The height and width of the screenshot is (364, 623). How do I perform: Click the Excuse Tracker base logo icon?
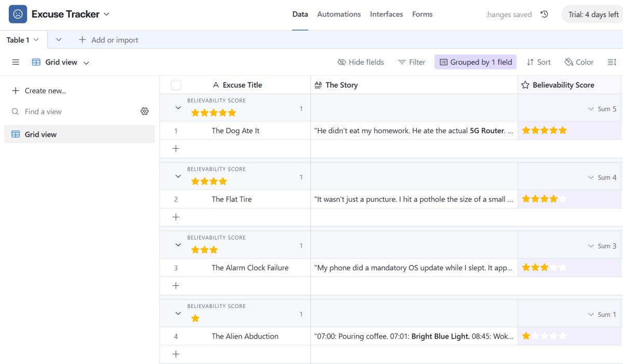click(x=18, y=15)
